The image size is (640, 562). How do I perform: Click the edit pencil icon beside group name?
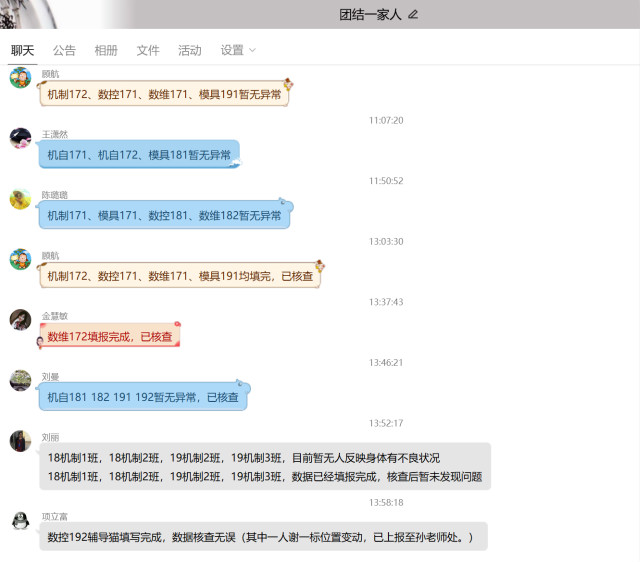click(x=413, y=14)
